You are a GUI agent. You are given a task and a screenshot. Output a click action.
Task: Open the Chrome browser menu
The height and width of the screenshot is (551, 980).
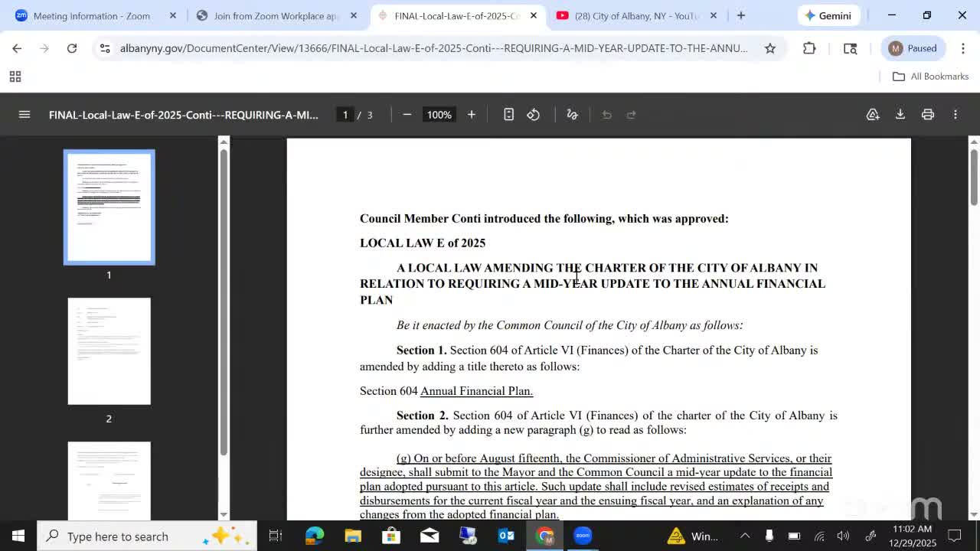click(x=964, y=47)
